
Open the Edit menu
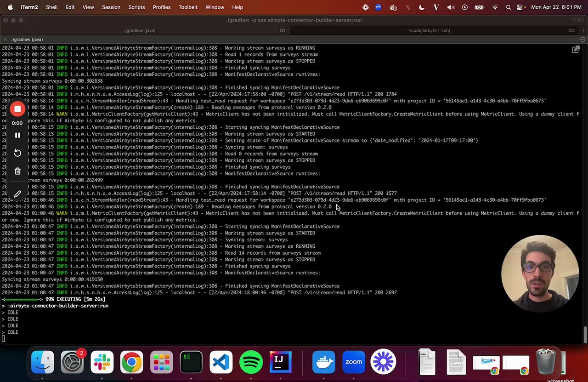pos(70,7)
